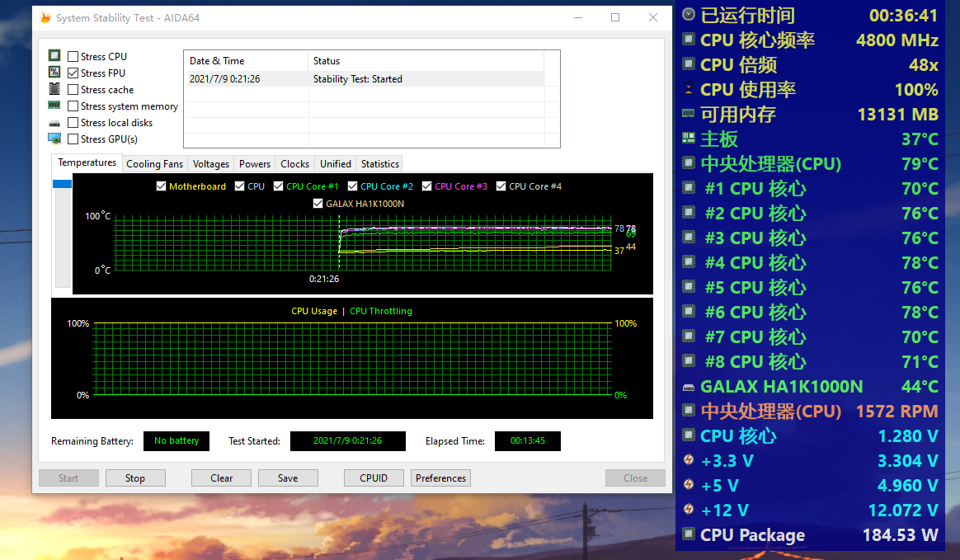
Task: Select the Stress CPU processor icon
Action: click(54, 56)
